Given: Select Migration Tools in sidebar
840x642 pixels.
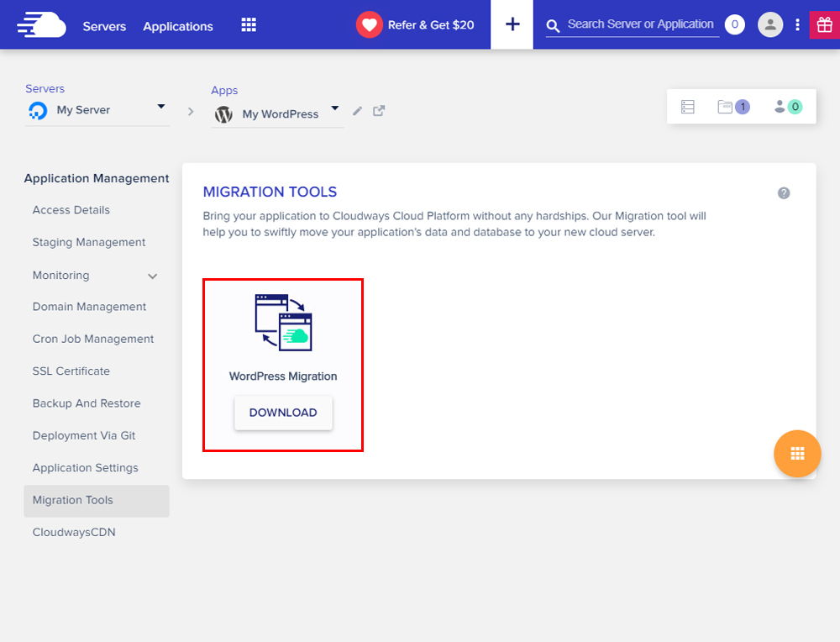Looking at the screenshot, I should [97, 501].
